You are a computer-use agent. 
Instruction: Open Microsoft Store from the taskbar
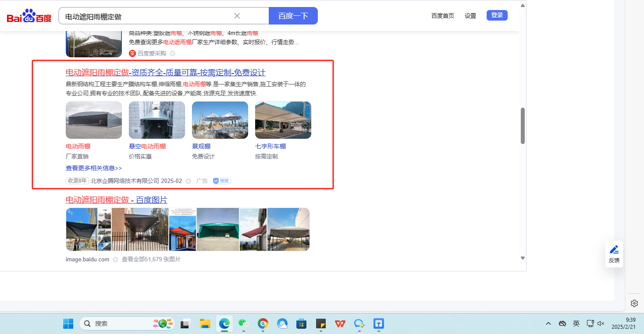(x=301, y=323)
